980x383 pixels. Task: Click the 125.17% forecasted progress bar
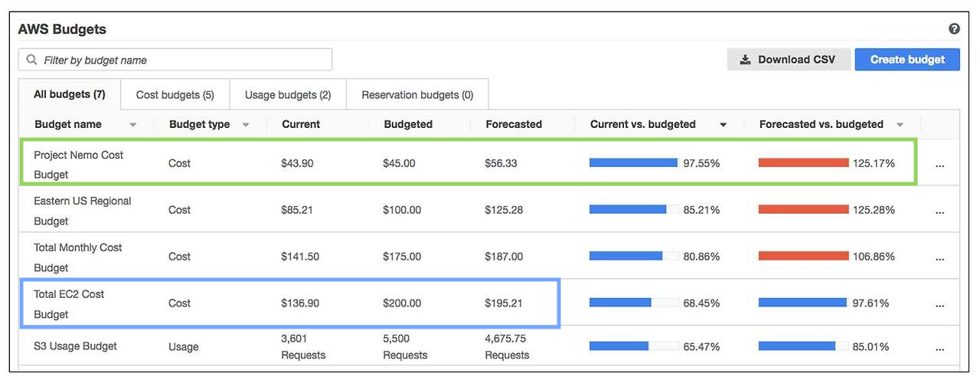pos(804,162)
